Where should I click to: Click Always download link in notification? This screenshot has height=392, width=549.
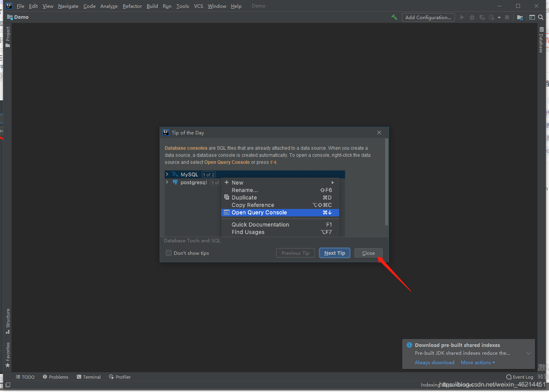click(x=434, y=363)
